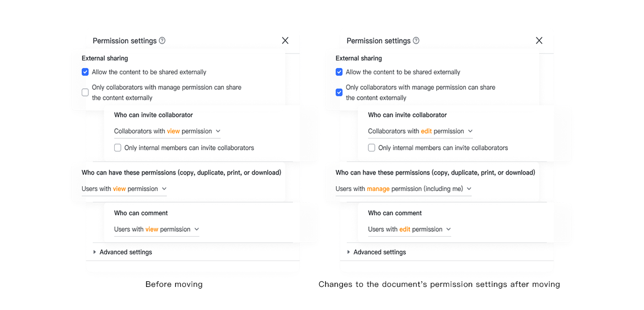Open left Who can comment view-permission dropdown
The image size is (644, 310).
[157, 229]
